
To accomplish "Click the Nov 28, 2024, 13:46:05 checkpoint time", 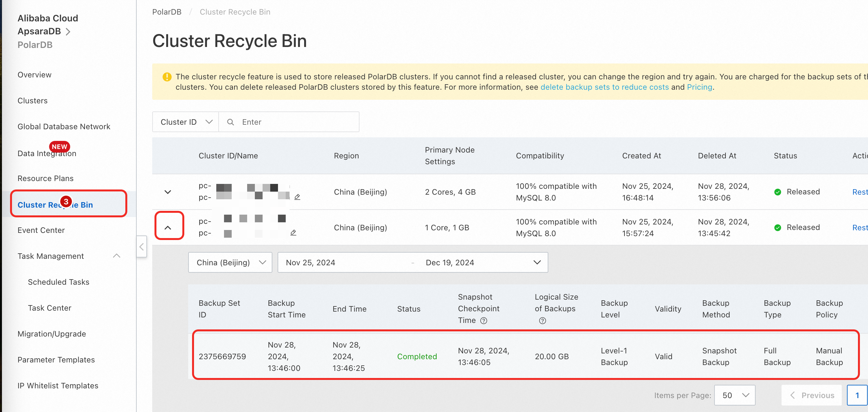I will tap(484, 357).
